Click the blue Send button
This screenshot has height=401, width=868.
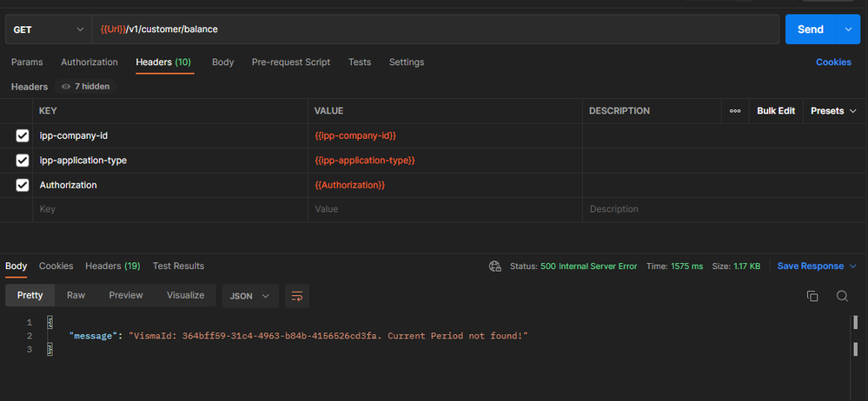pos(811,30)
